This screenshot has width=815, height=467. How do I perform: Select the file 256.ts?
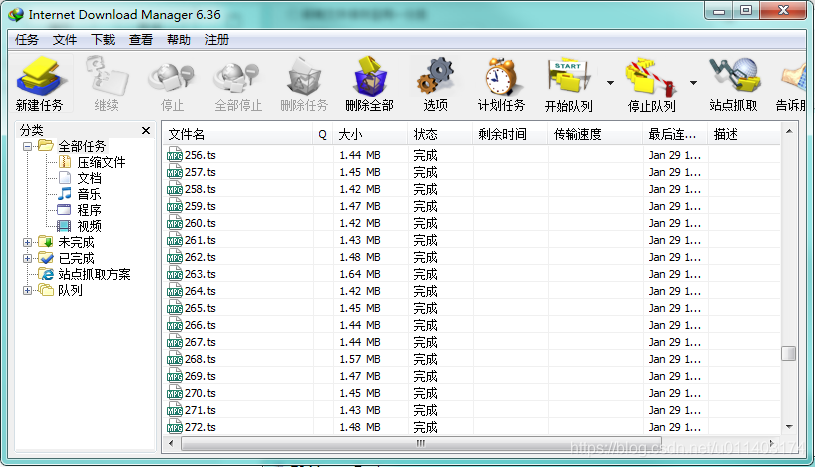click(x=200, y=155)
